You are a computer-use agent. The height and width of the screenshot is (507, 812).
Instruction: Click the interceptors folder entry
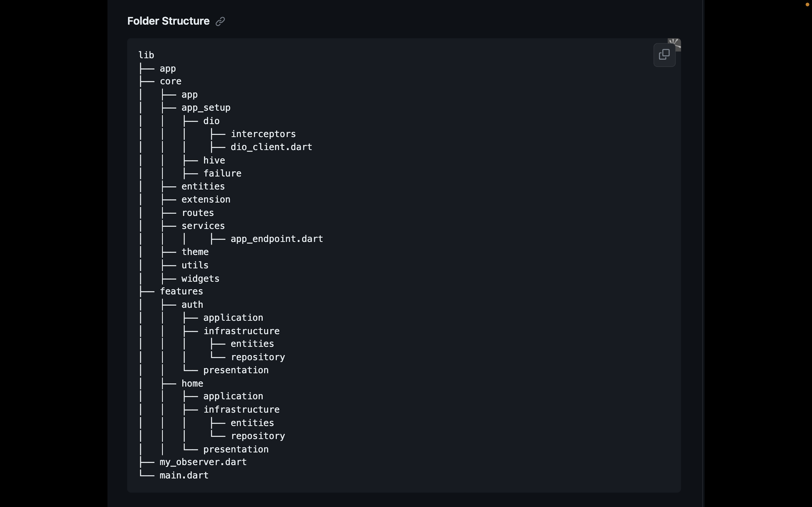click(263, 134)
